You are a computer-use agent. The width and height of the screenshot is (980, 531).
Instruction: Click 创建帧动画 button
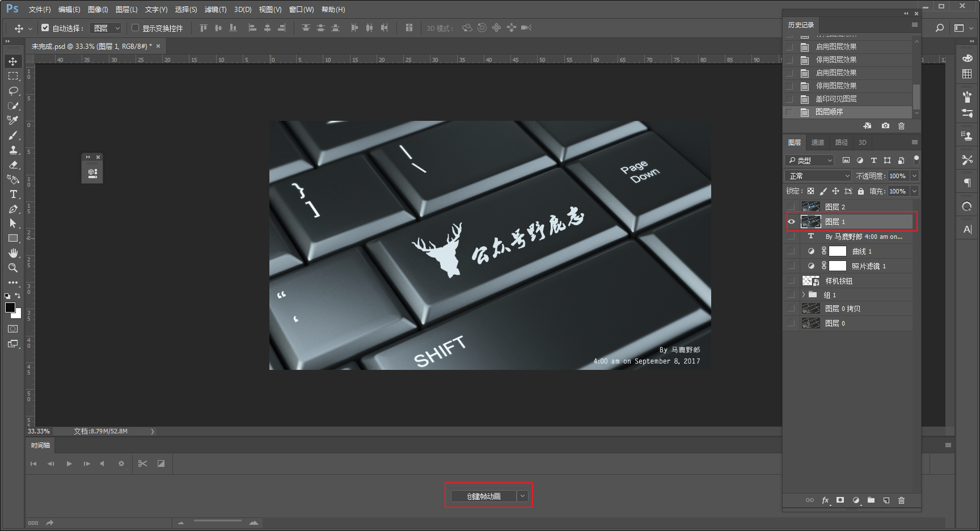(484, 496)
